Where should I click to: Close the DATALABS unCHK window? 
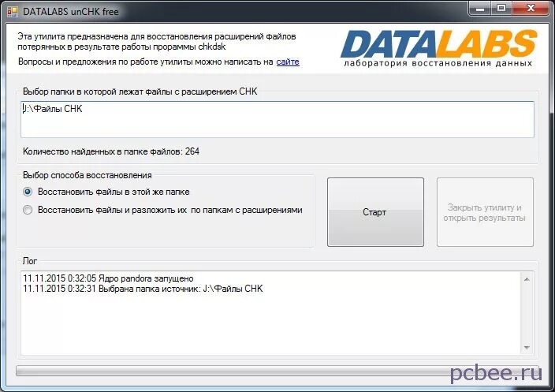(531, 8)
